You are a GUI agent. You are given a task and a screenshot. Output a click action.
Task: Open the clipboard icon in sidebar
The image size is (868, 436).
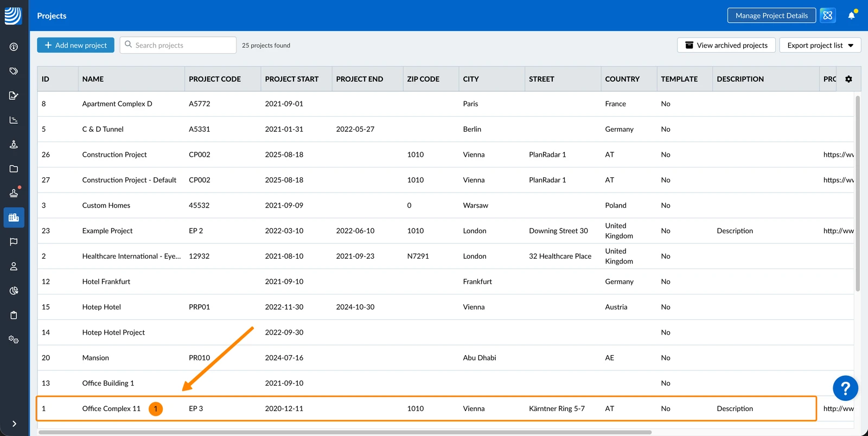tap(14, 315)
